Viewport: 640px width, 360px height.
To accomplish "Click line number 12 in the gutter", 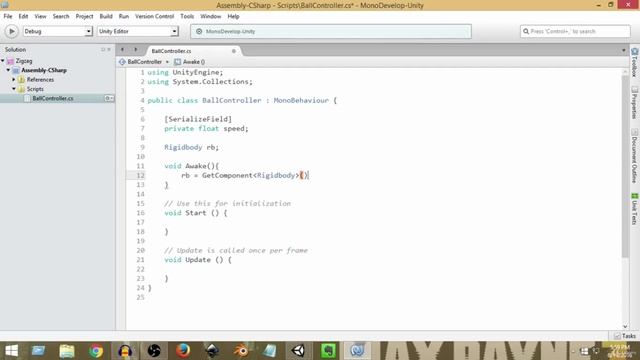I will [x=140, y=176].
